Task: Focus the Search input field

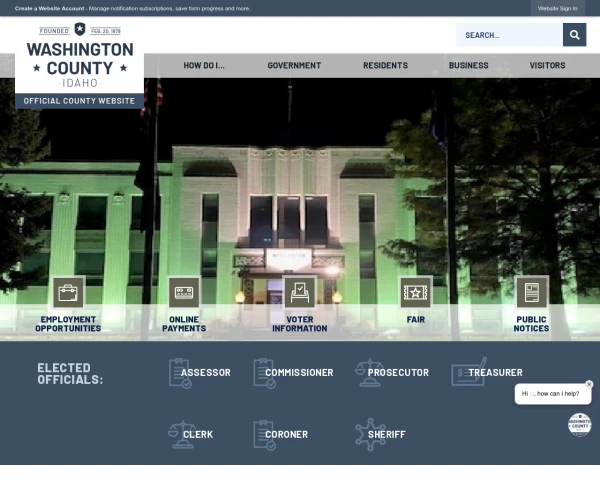Action: (x=509, y=35)
